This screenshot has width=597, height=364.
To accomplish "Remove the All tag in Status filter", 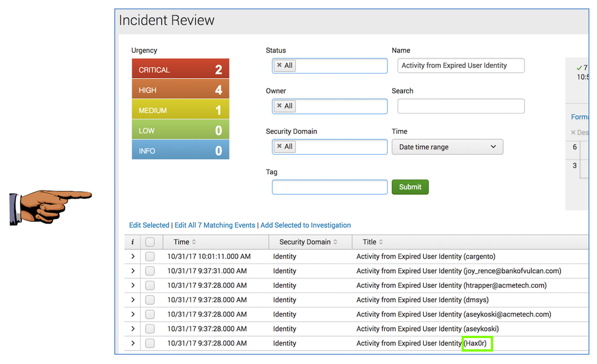I will [x=279, y=65].
